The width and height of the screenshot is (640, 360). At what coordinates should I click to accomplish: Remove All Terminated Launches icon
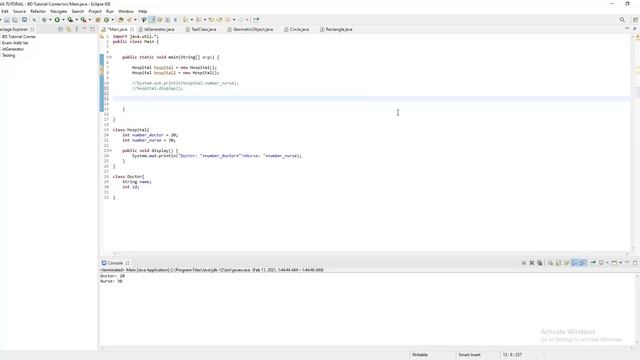pyautogui.click(x=540, y=263)
